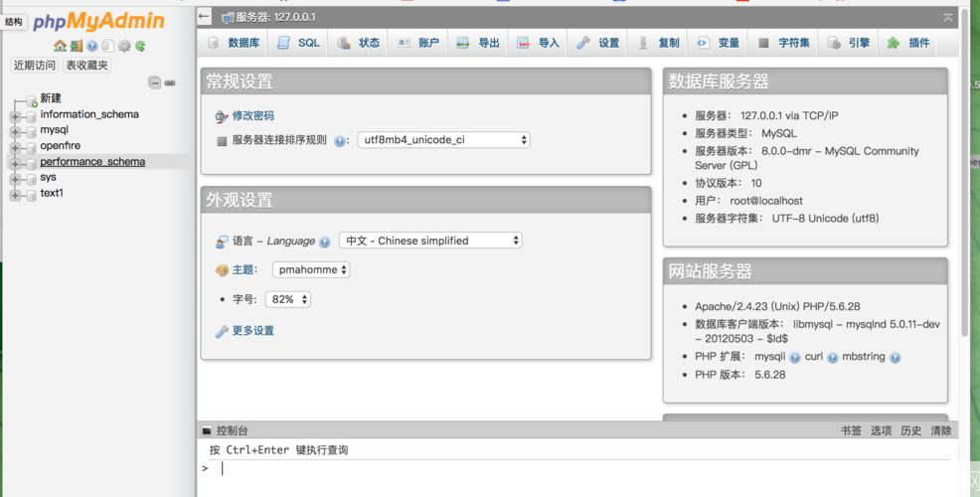Viewport: 980px width, 497px height.
Task: Expand the text1 database node
Action: click(14, 195)
